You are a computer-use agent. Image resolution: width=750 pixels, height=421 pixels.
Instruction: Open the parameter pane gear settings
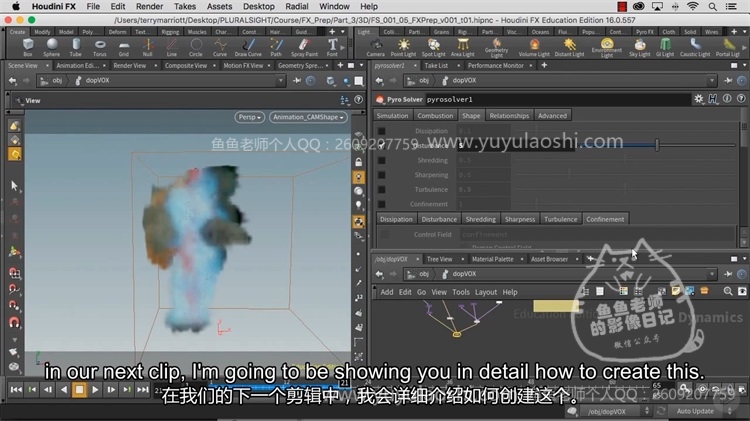699,99
